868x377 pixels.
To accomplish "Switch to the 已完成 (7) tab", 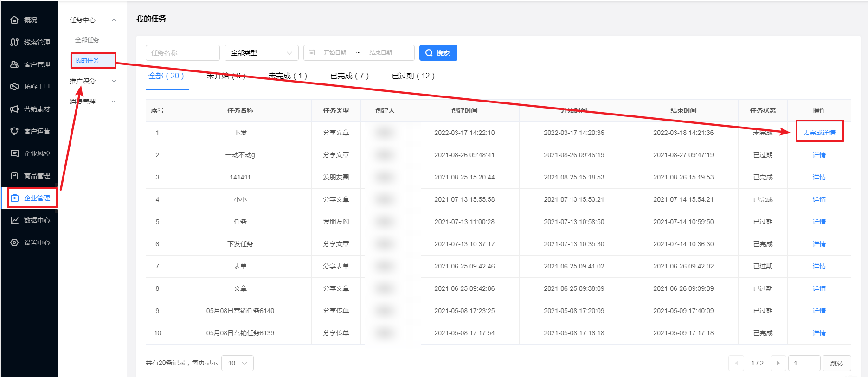I will (349, 76).
